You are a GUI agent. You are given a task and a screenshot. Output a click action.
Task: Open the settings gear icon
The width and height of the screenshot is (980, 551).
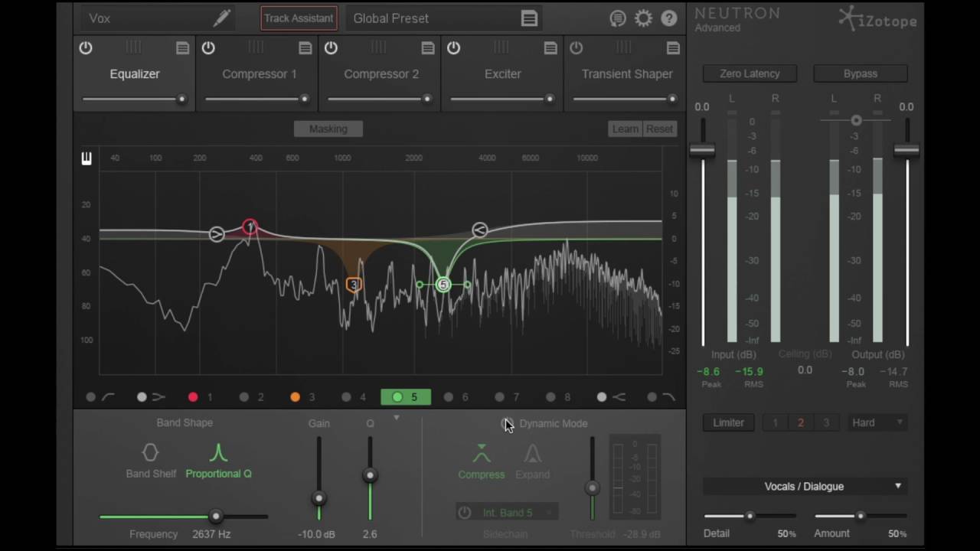643,18
